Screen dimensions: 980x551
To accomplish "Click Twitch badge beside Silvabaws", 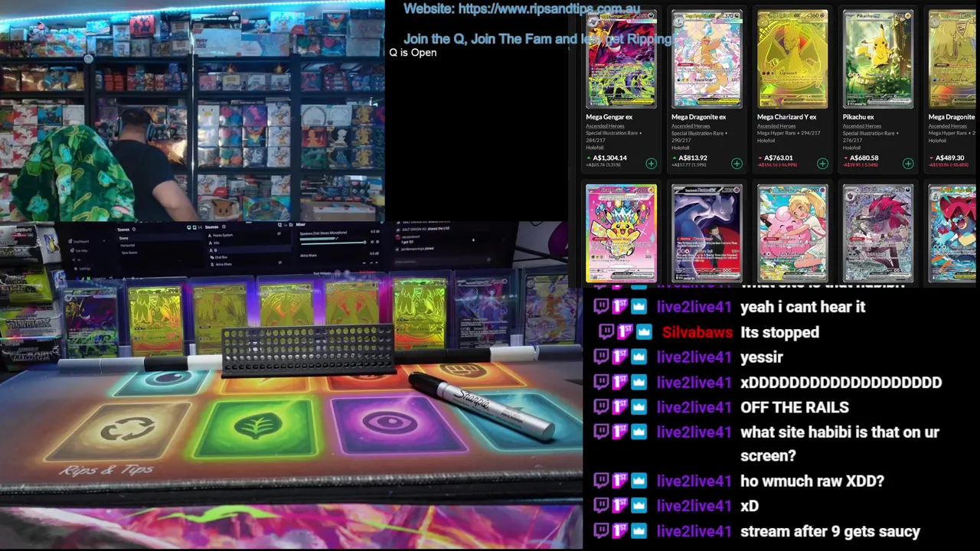I will [x=606, y=332].
